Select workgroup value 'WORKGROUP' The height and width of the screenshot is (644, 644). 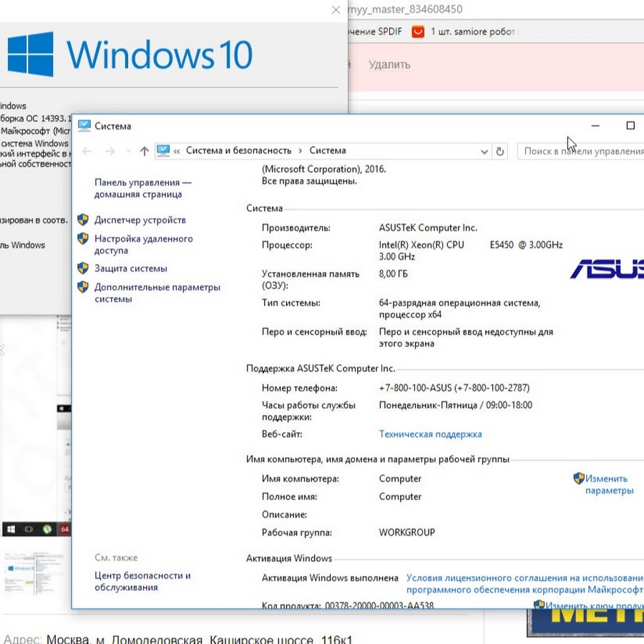pyautogui.click(x=406, y=532)
